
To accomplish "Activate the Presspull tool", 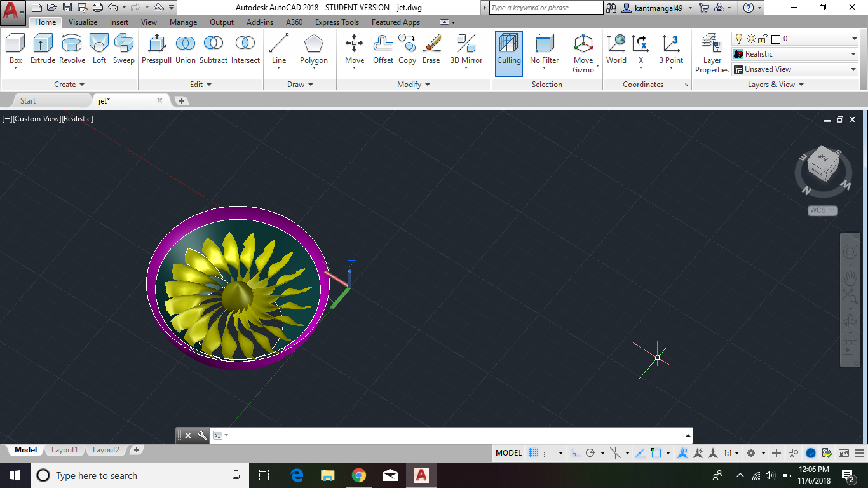I will pos(156,50).
